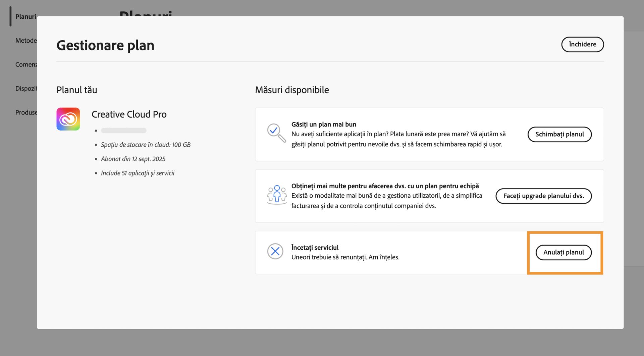Click Faceți upgrade planului dvs. button
Image resolution: width=644 pixels, height=356 pixels.
point(543,196)
